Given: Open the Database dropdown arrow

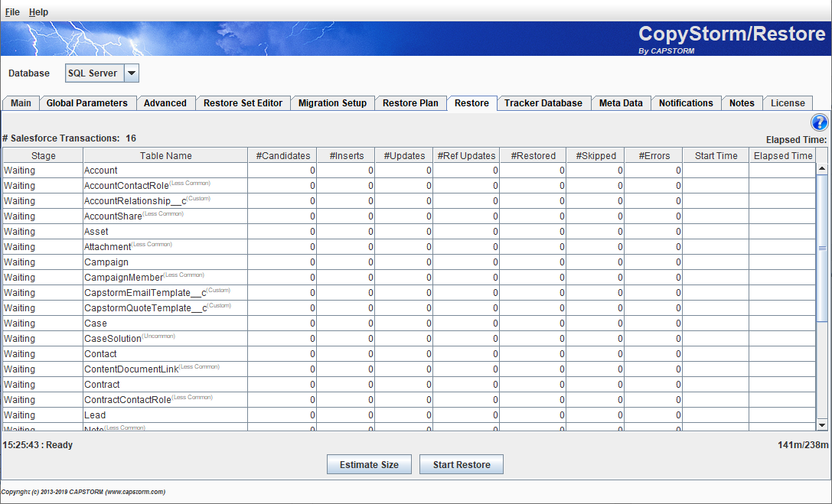Looking at the screenshot, I should click(132, 73).
